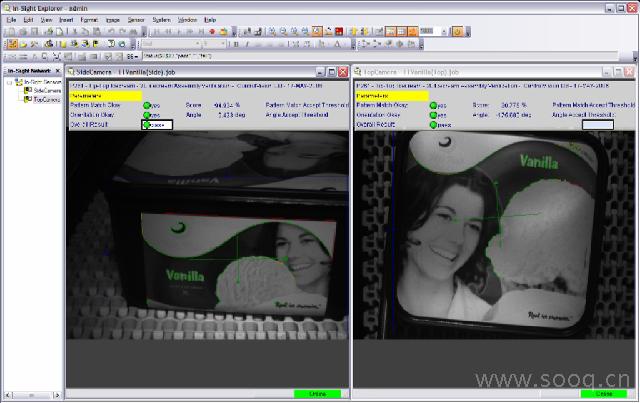Click the red Record button in toolbar
The height and width of the screenshot is (403, 640).
point(211,32)
